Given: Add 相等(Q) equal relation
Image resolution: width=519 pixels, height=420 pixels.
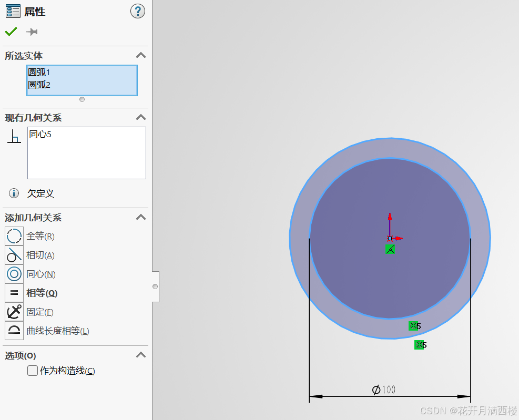Looking at the screenshot, I should click(x=14, y=293).
